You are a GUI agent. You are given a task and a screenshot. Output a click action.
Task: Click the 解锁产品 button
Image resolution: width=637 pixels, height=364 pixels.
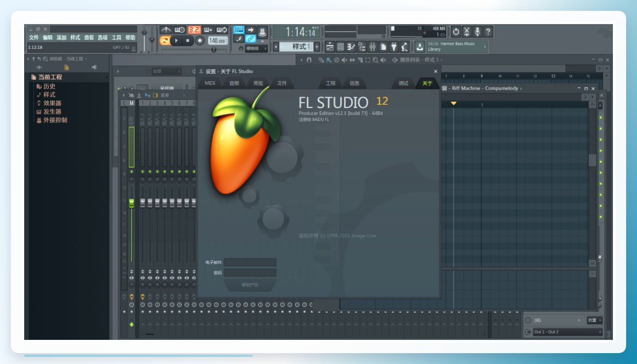tap(250, 285)
